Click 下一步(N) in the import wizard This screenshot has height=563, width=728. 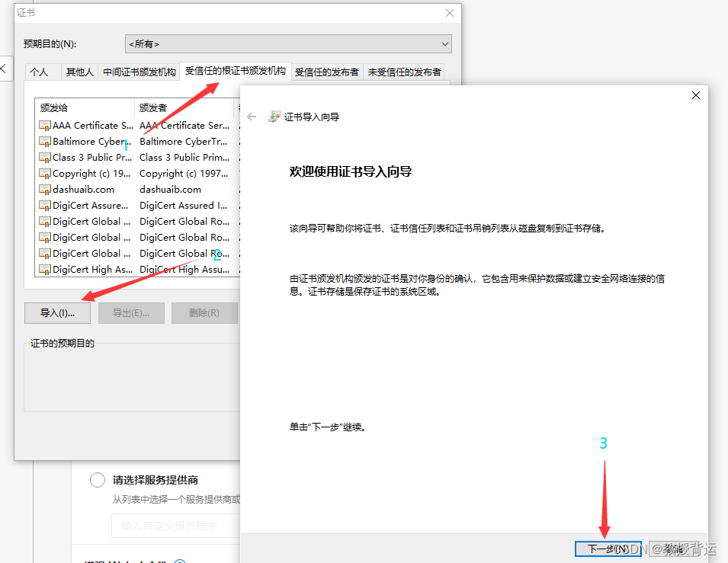[608, 549]
